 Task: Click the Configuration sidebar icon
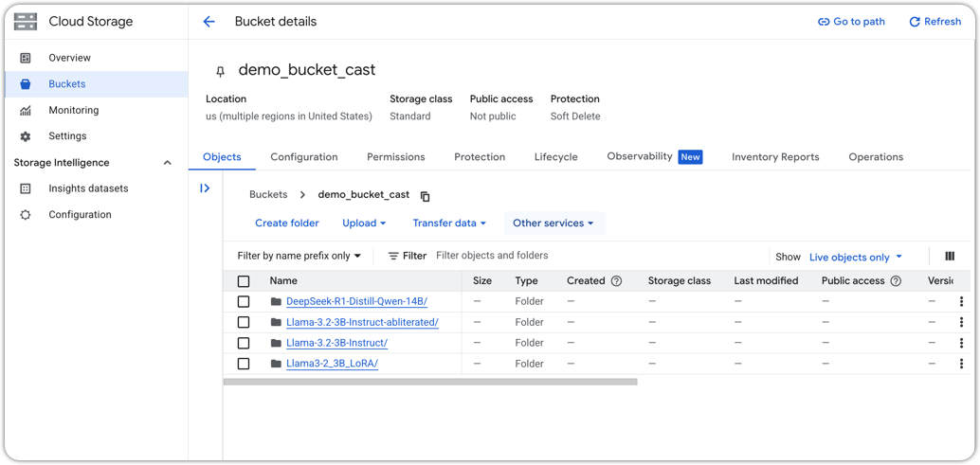26,215
